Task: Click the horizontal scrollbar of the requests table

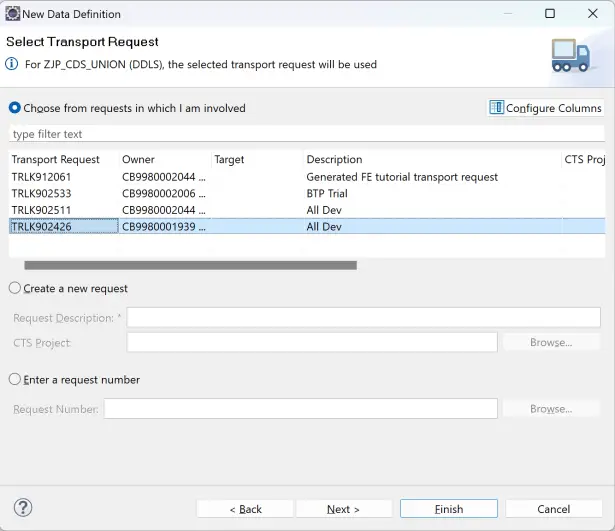Action: tap(191, 266)
